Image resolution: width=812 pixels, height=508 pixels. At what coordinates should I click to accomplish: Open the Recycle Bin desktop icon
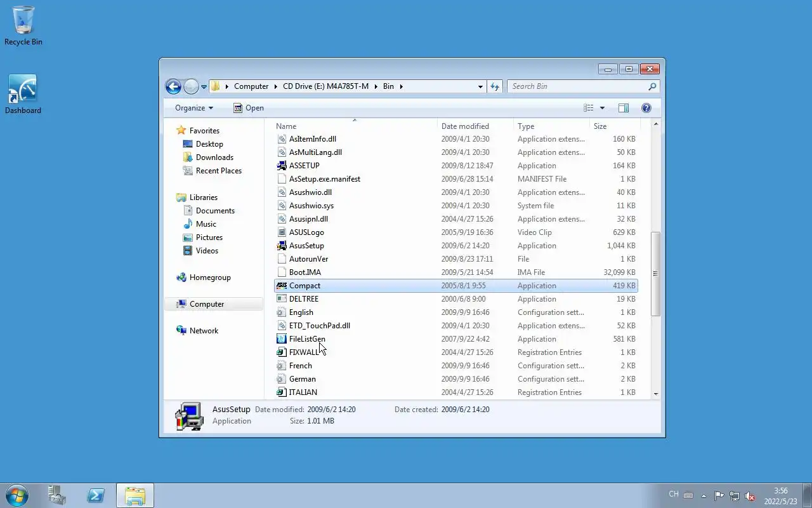pyautogui.click(x=23, y=25)
